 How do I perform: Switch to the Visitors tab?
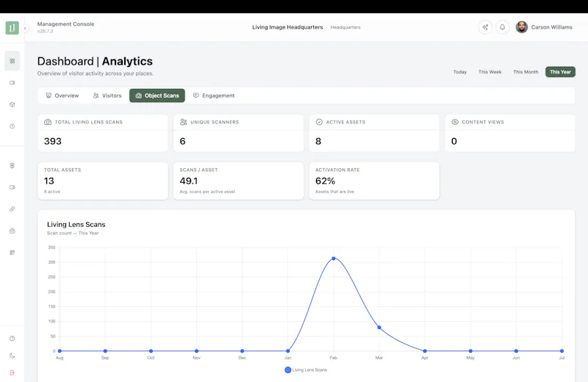coord(107,95)
